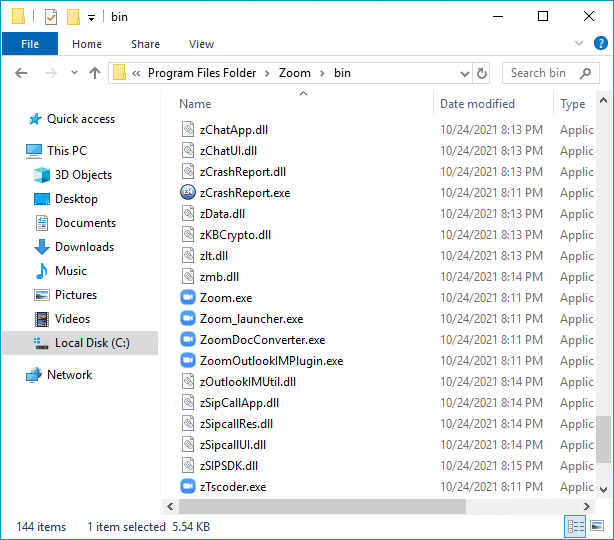Expand the ribbon with chevron
This screenshot has width=614, height=540.
578,43
